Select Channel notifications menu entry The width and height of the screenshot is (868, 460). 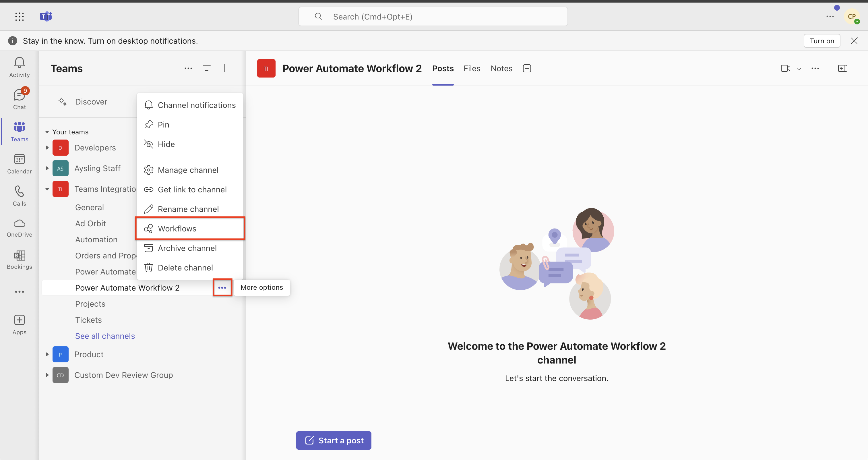pyautogui.click(x=190, y=105)
